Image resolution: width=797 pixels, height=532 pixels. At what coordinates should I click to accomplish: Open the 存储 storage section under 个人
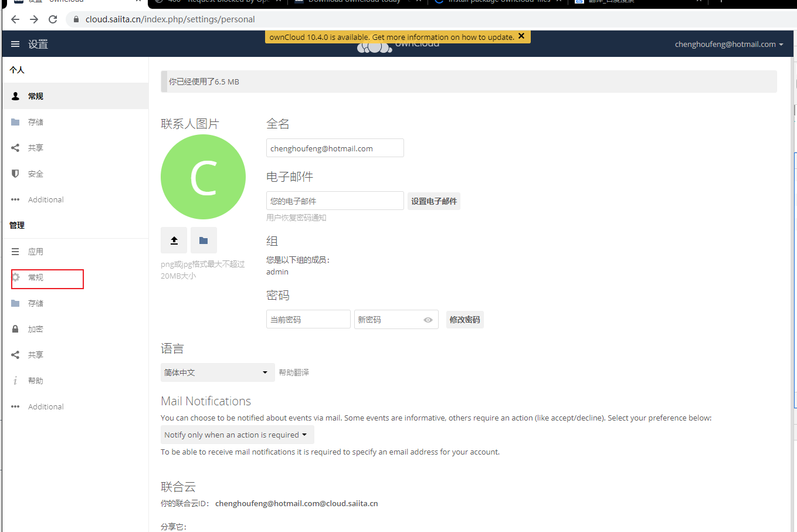point(35,121)
